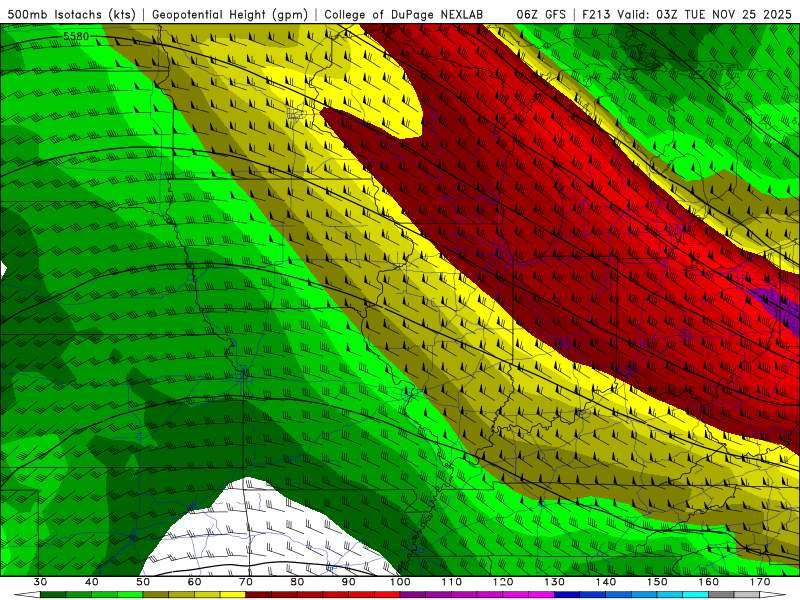800x600 pixels.
Task: Click the 60 value on the color scale
Action: point(194,582)
